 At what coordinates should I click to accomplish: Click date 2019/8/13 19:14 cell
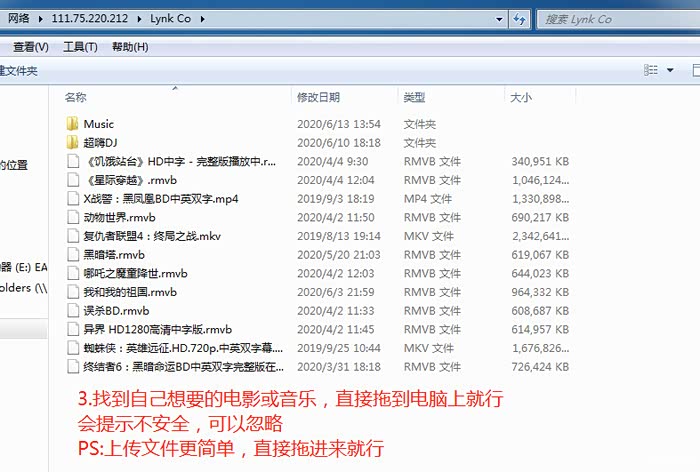point(339,236)
